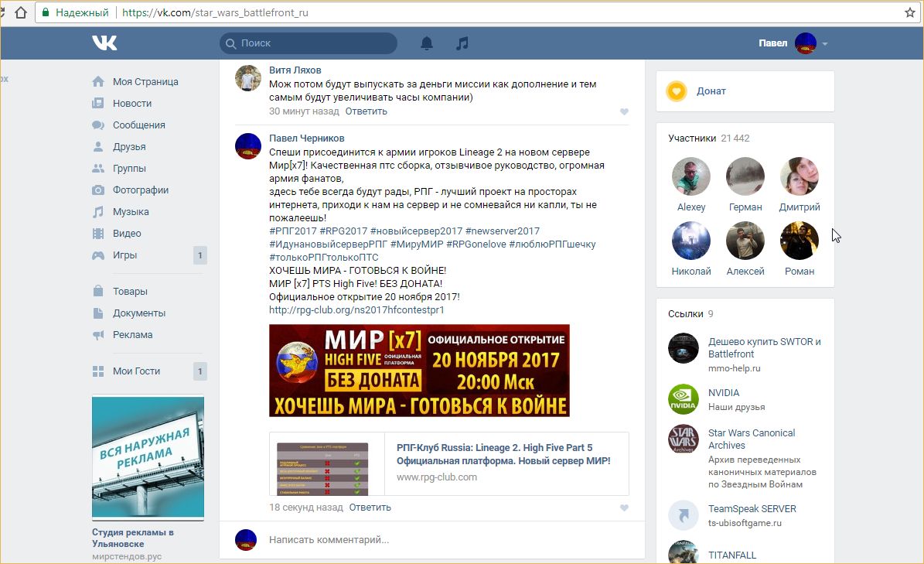Reply to Витя Ляхов's comment via Ответить
Viewport: 924px width, 564px height.
coord(366,111)
